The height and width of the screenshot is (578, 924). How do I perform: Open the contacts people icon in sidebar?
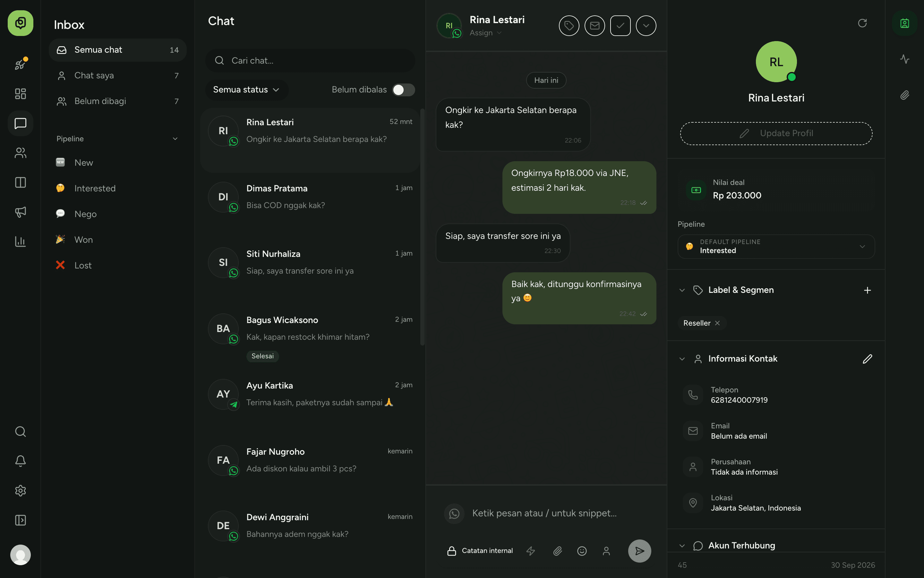(x=20, y=153)
